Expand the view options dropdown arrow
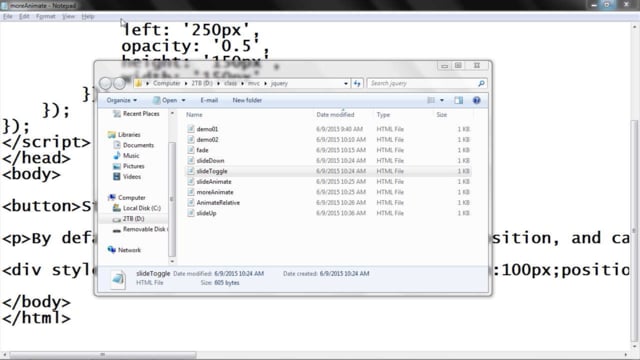 pos(442,100)
